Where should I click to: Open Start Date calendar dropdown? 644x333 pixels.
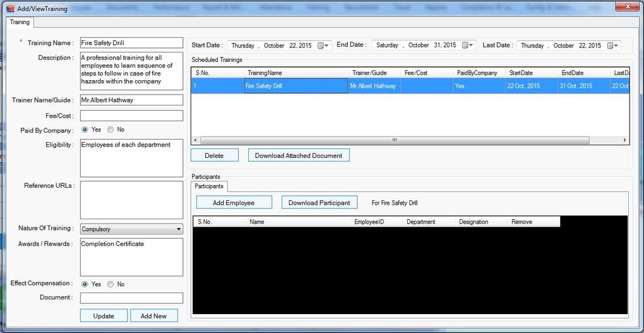pos(324,45)
